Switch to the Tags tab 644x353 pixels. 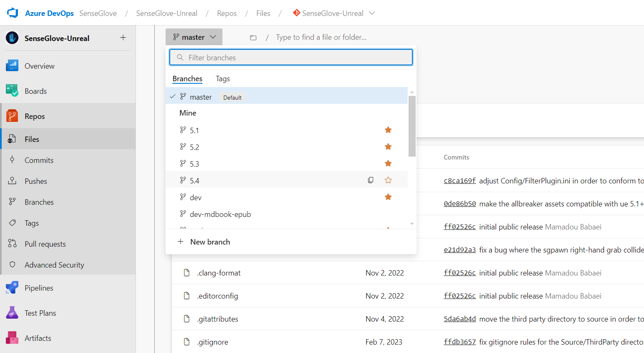pyautogui.click(x=222, y=78)
